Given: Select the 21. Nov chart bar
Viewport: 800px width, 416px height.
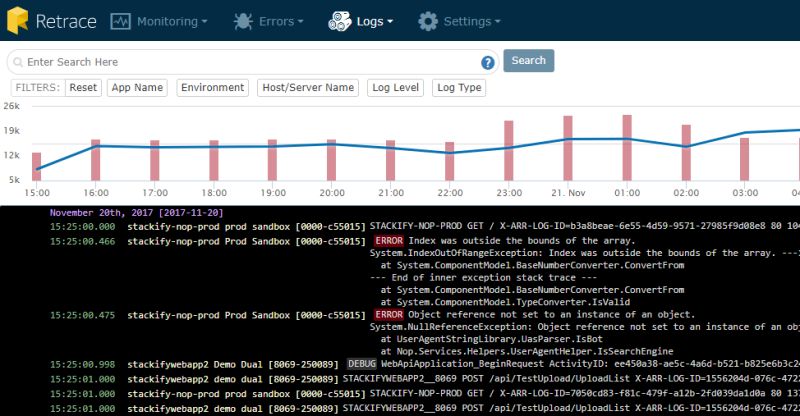Looking at the screenshot, I should (x=568, y=148).
